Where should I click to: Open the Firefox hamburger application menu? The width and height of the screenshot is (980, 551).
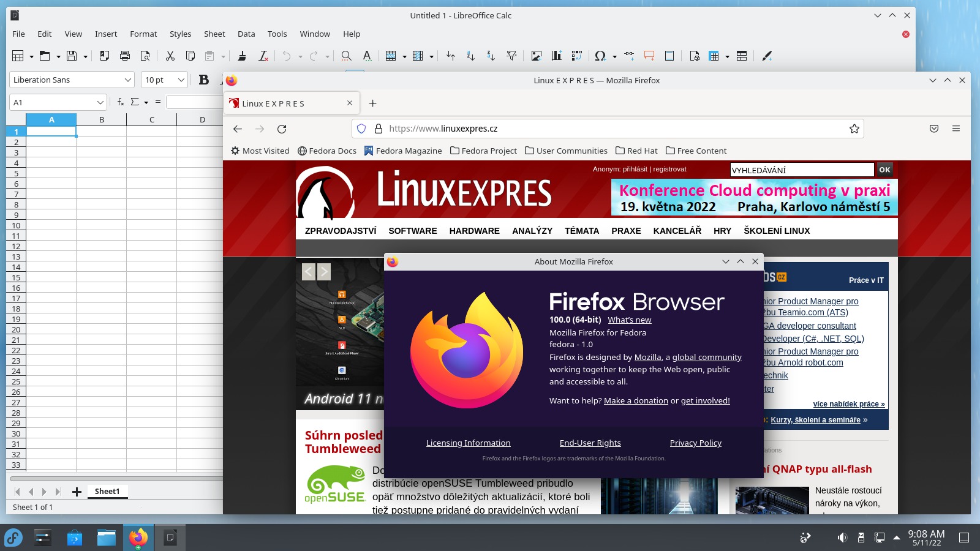(956, 129)
